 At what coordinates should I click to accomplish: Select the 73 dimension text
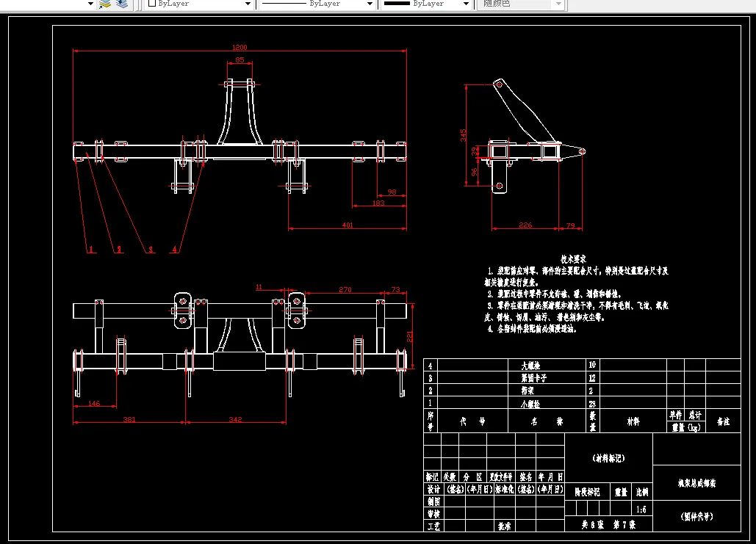pos(395,289)
